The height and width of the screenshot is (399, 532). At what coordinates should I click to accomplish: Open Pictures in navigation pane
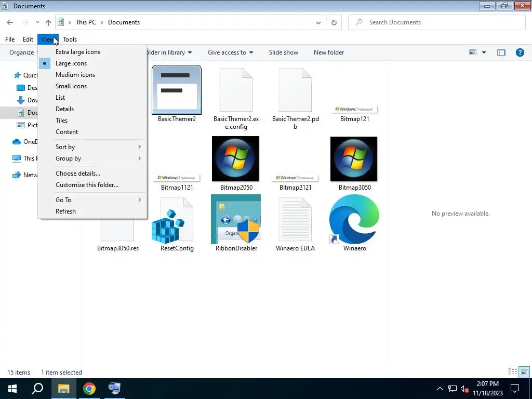[27, 125]
